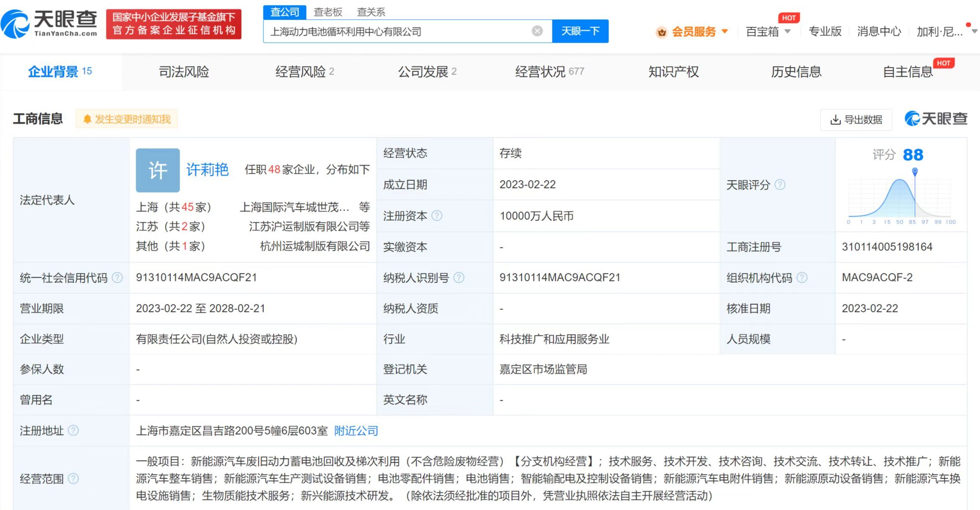
Task: Click help icon next to 经营范围
Action: pyautogui.click(x=73, y=479)
